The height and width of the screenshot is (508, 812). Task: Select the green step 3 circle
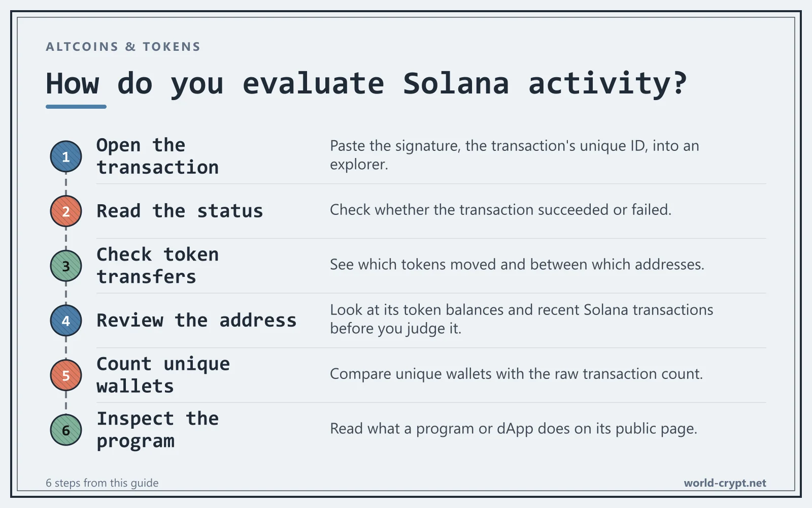pos(66,266)
